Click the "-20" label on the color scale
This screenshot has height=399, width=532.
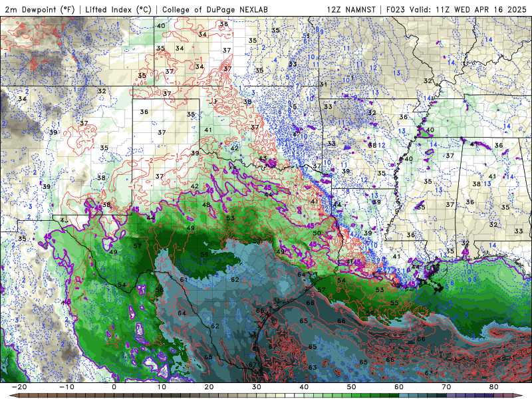point(19,387)
